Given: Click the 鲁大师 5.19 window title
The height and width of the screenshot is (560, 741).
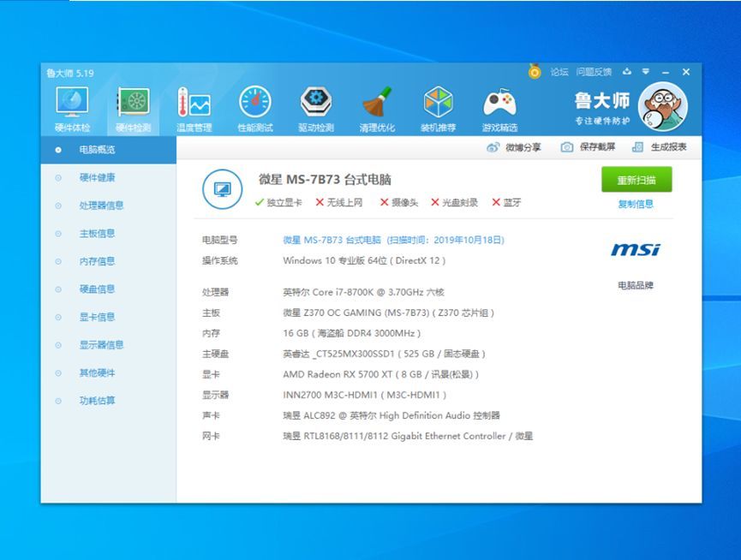Looking at the screenshot, I should tap(70, 73).
